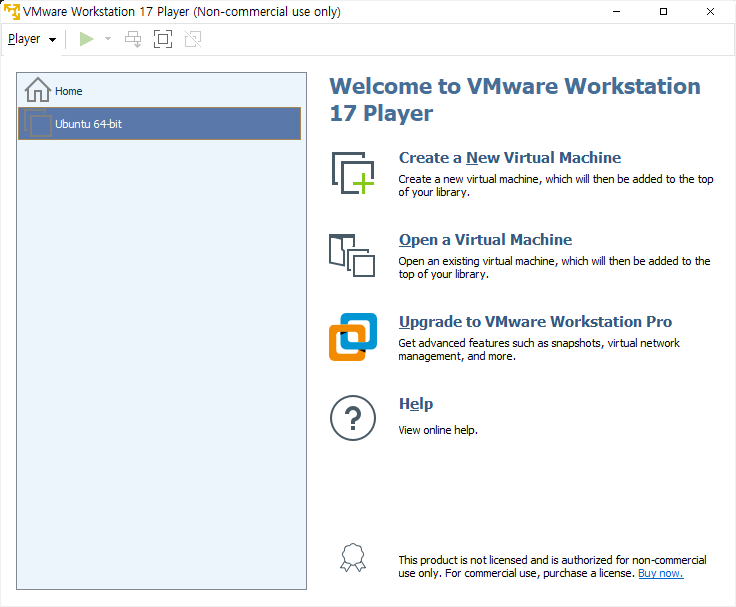The height and width of the screenshot is (607, 736).
Task: Click the Unity mode toolbar icon
Action: coord(193,39)
